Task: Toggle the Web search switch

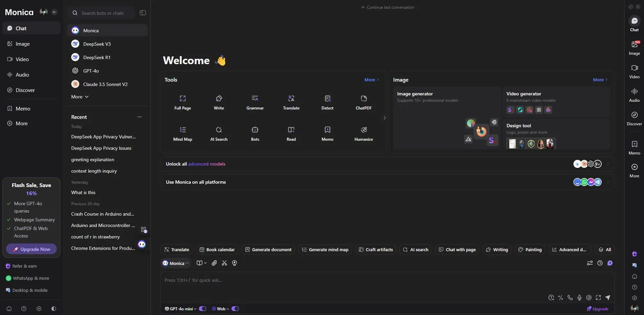Action: pos(235,309)
